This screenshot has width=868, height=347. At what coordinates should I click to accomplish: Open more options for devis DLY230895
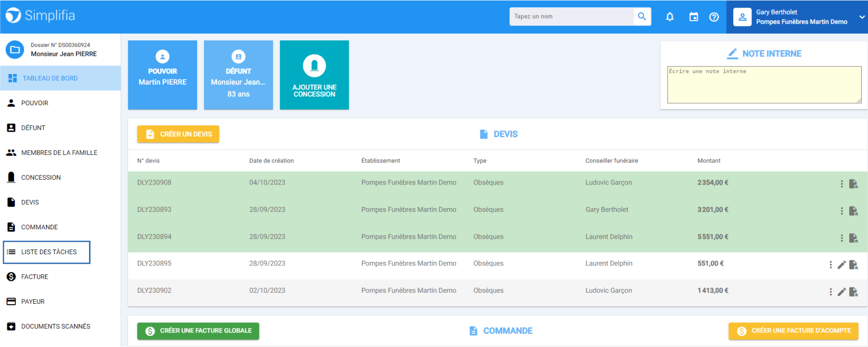[x=830, y=265]
